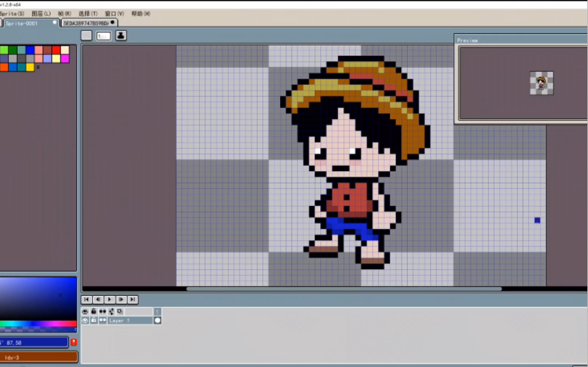Click the link cels icon in timeline header
The width and height of the screenshot is (588, 367).
pos(120,311)
